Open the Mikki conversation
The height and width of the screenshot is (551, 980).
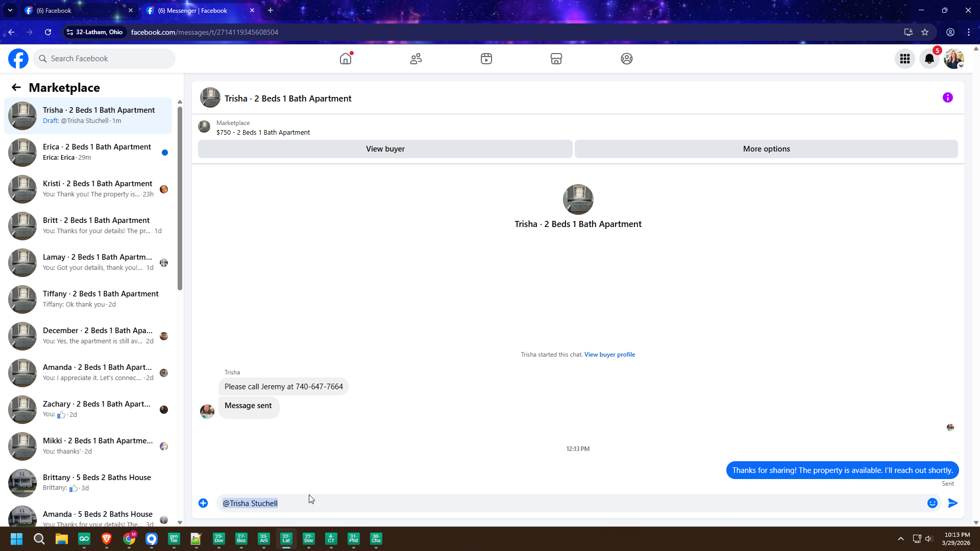pyautogui.click(x=88, y=446)
